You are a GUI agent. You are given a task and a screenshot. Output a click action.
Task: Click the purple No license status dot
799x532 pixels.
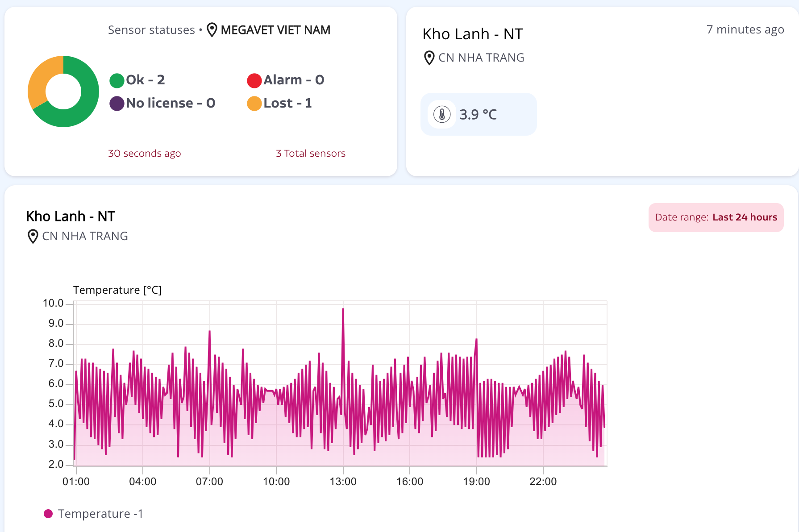pos(117,104)
